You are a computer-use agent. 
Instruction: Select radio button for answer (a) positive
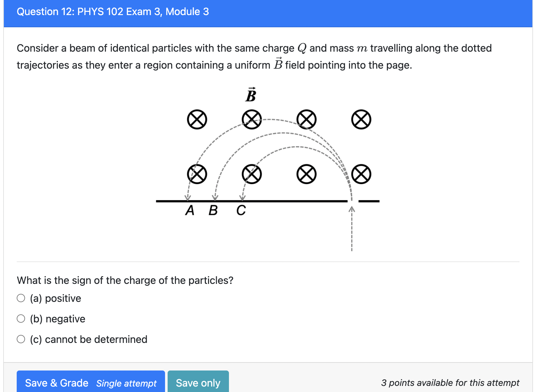coord(21,298)
